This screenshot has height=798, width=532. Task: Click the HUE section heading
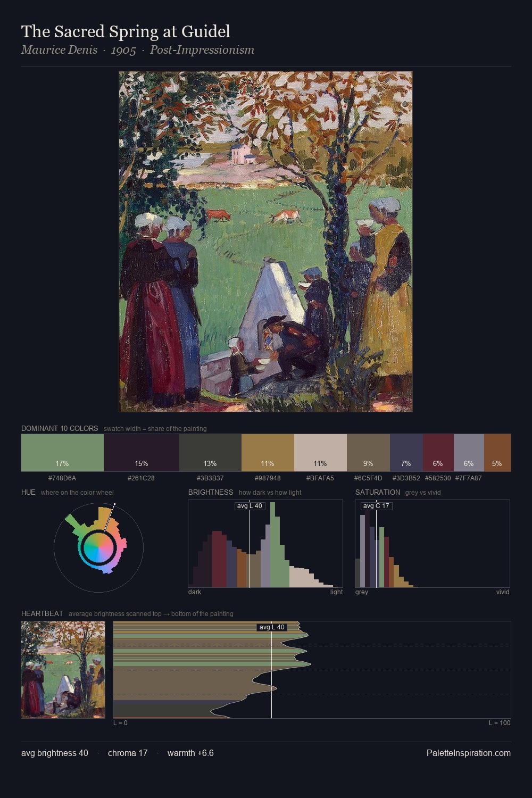(x=28, y=492)
